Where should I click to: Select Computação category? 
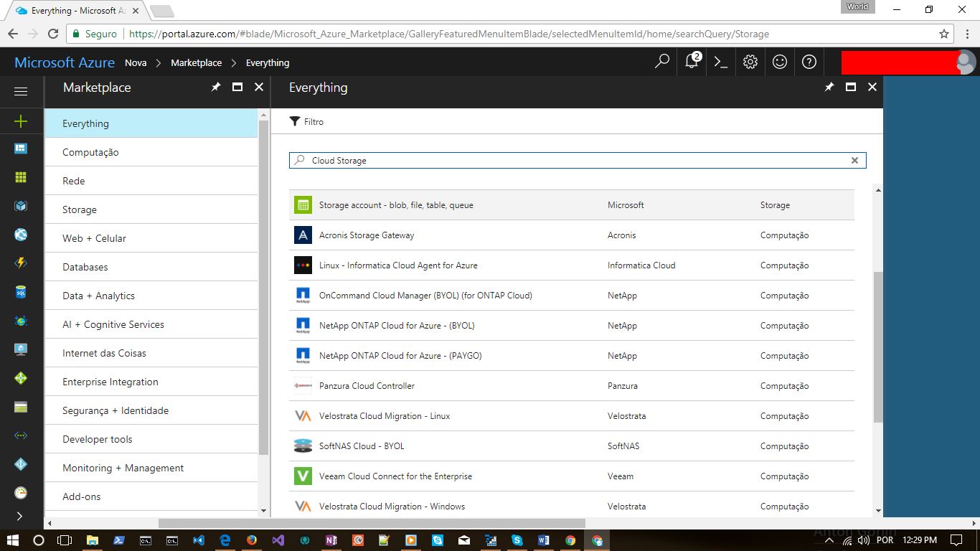(x=151, y=152)
